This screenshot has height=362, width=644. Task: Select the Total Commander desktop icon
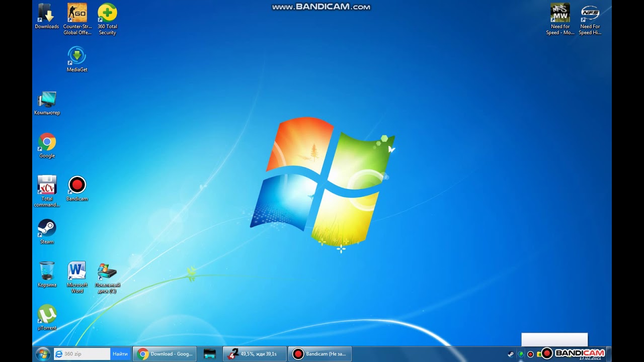click(x=47, y=191)
